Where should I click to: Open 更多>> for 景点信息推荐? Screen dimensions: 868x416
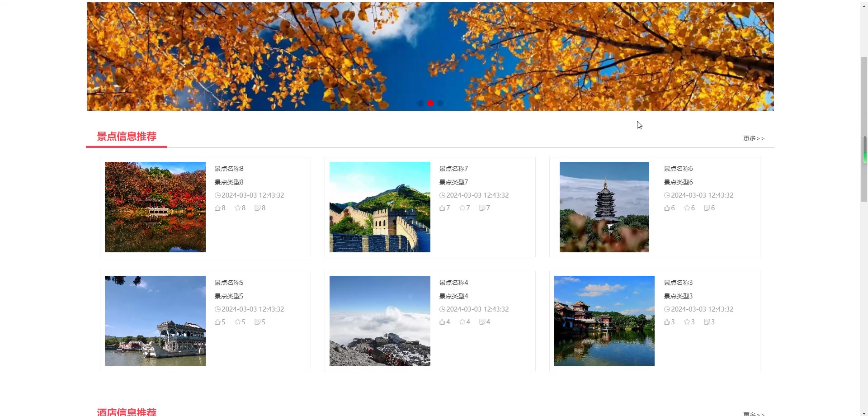(x=754, y=138)
